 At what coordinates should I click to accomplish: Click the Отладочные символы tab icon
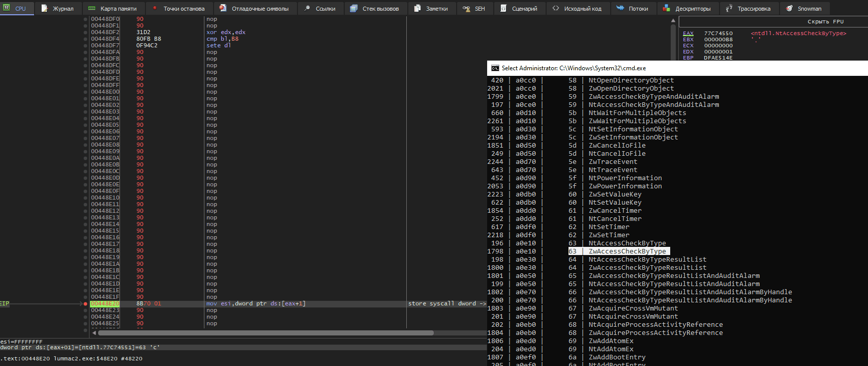pyautogui.click(x=223, y=8)
